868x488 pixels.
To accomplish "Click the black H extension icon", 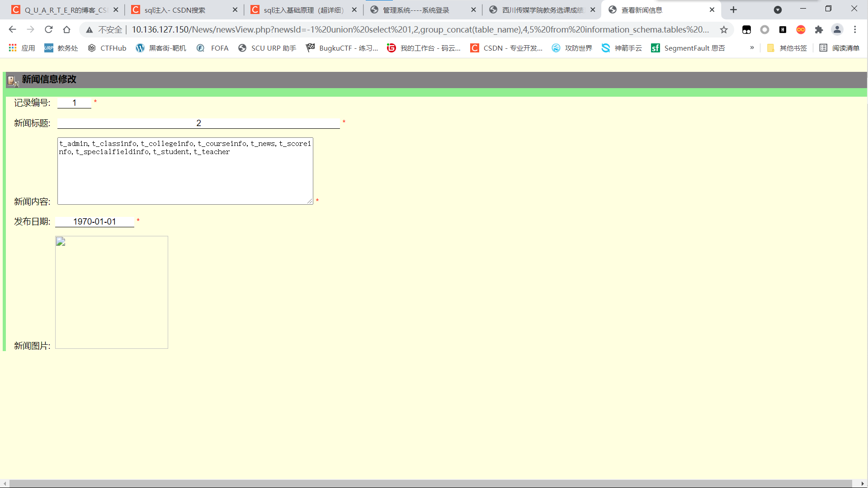I will click(x=783, y=29).
